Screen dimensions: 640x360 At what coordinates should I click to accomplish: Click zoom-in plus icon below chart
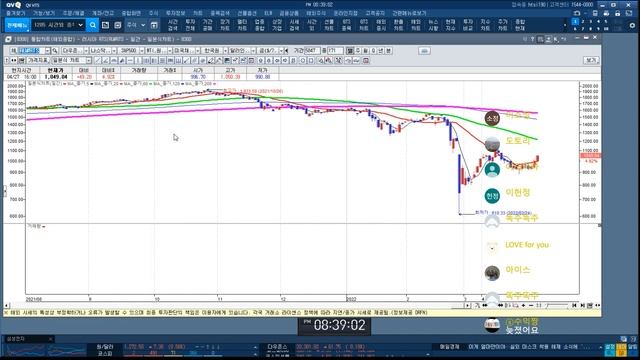point(524,305)
